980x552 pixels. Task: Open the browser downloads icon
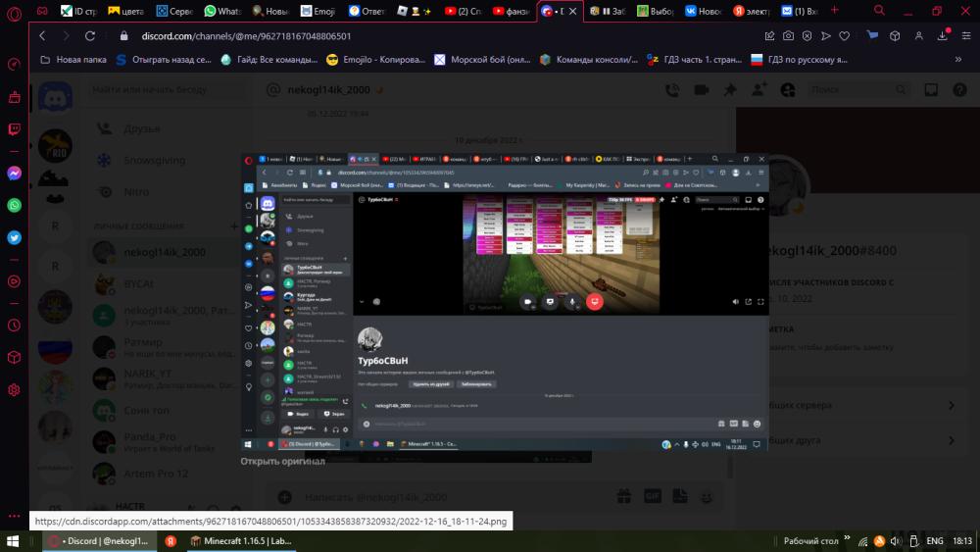click(943, 35)
